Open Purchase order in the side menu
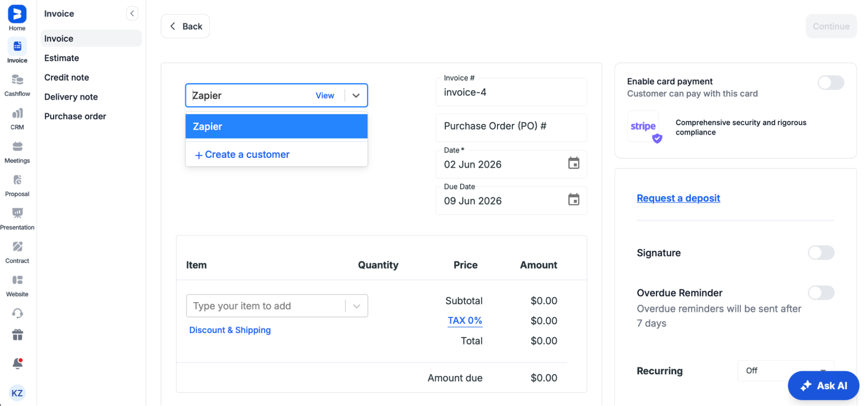868x406 pixels. tap(75, 116)
